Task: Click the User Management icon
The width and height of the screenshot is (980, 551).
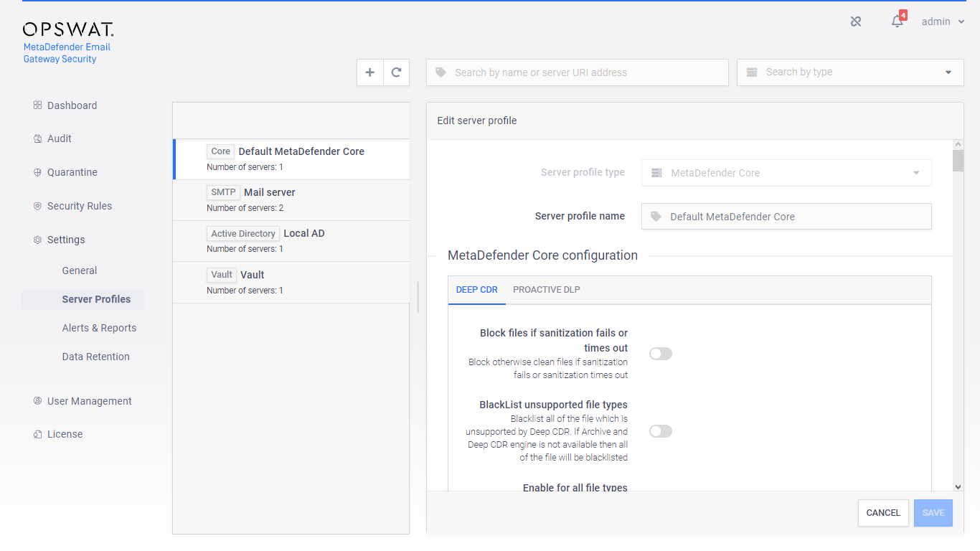Action: pos(37,401)
